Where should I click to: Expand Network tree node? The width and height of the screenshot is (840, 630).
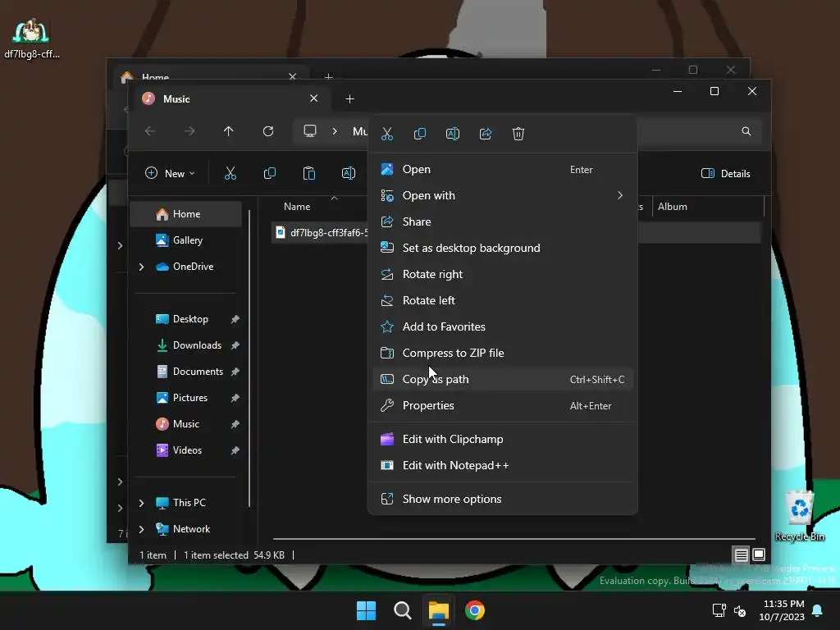[x=141, y=529]
